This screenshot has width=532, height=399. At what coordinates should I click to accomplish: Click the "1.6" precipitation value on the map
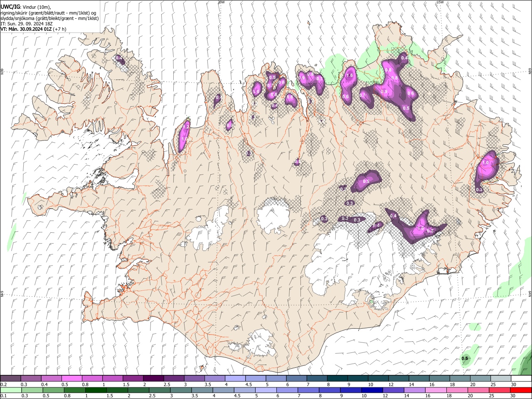click(x=350, y=76)
